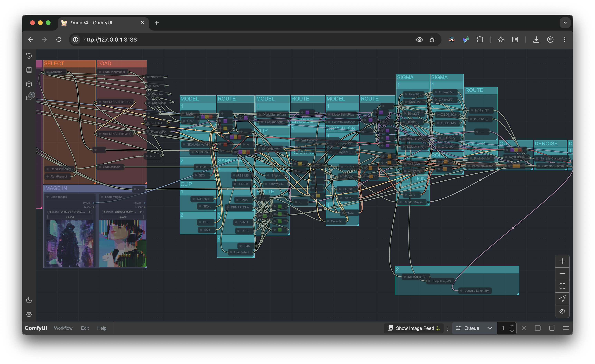The width and height of the screenshot is (595, 364).
Task: Expand the Queue button dropdown chevron
Action: pyautogui.click(x=490, y=328)
